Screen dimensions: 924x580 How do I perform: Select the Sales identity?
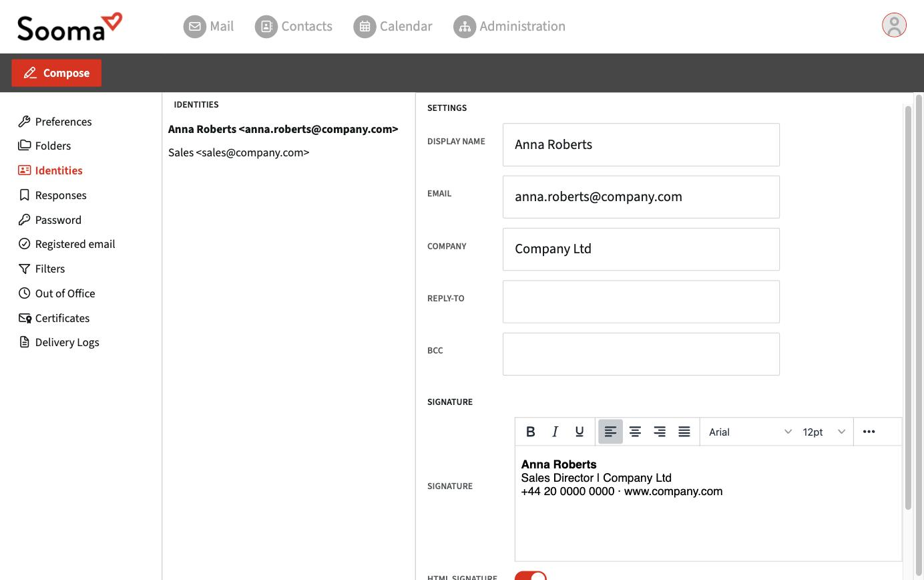(238, 152)
